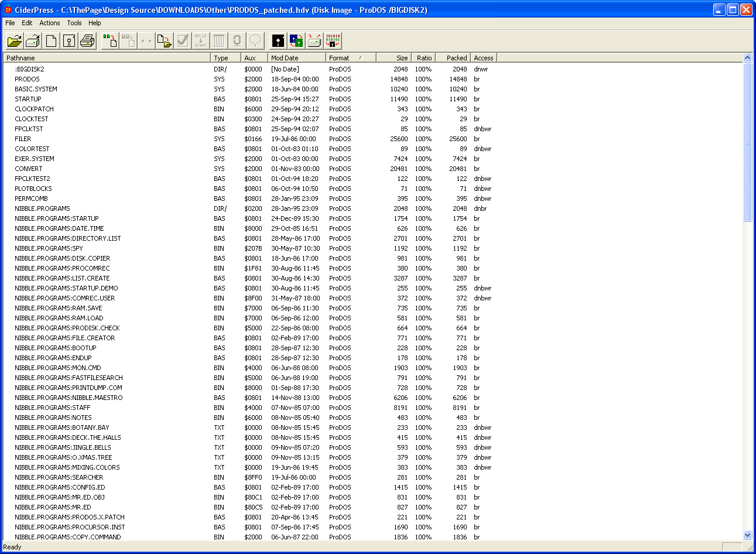
Task: Select the FPCLKTEST2 file row
Action: (x=251, y=179)
